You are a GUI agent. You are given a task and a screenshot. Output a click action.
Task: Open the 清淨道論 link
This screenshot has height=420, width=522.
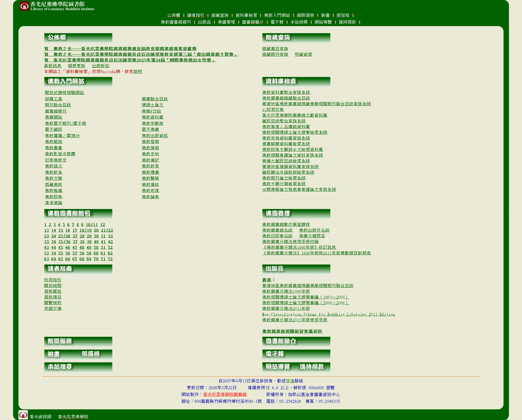(x=54, y=203)
